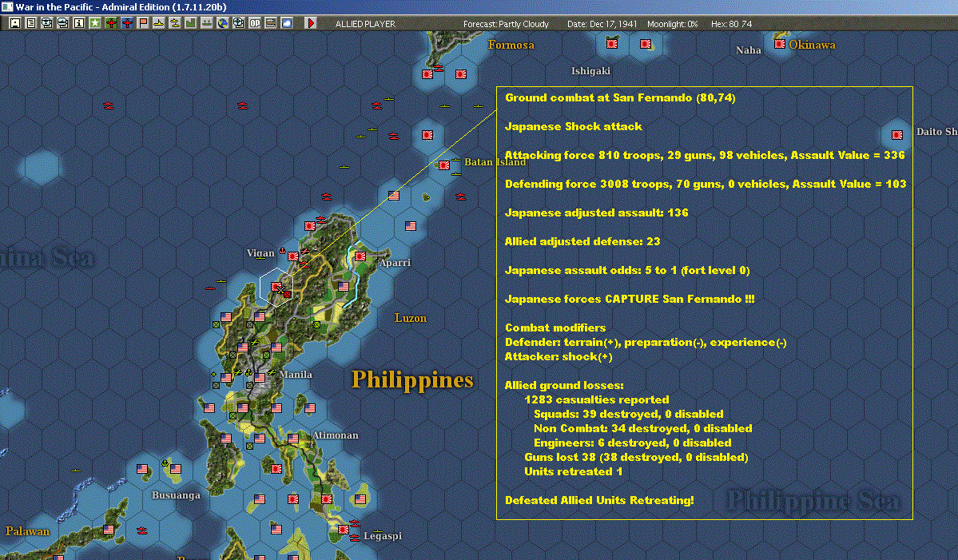Click 'Defeated Allied Units Retreating!' text
Image resolution: width=958 pixels, height=560 pixels.
[599, 500]
